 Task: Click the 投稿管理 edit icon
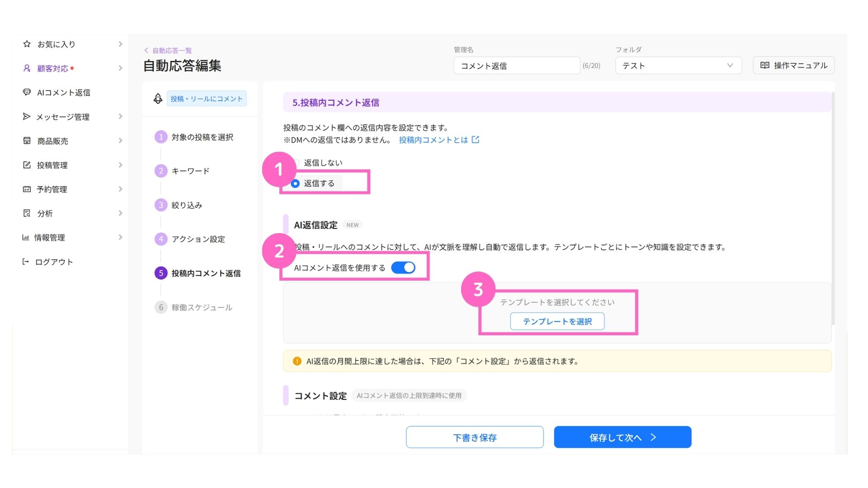pyautogui.click(x=27, y=165)
